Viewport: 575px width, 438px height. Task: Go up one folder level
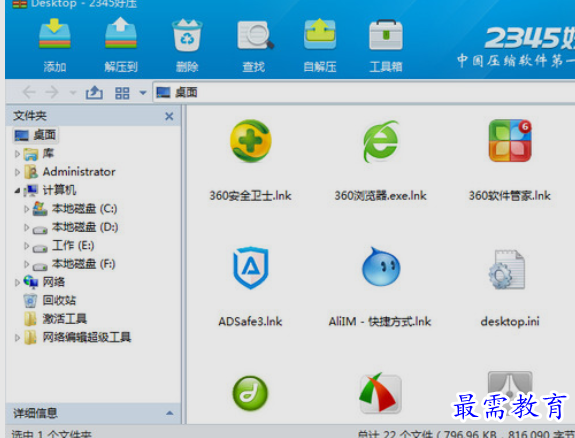pyautogui.click(x=94, y=92)
